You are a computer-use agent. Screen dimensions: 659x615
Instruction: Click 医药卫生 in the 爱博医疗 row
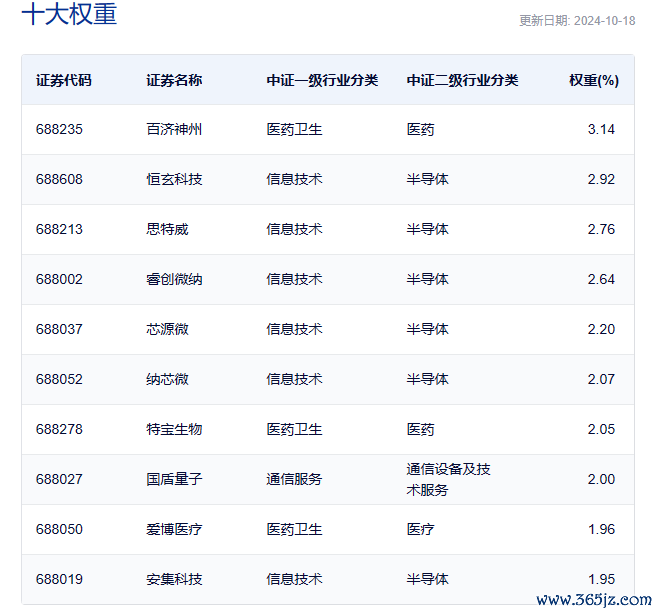(294, 529)
